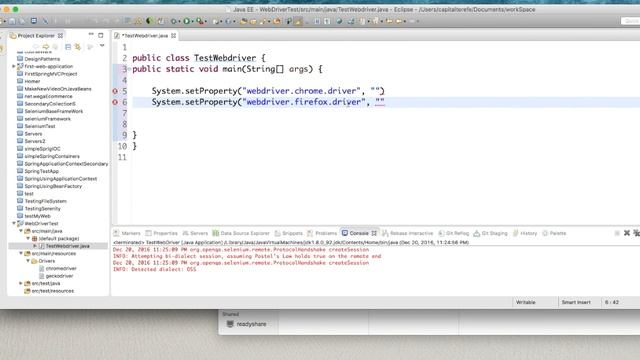Close the Project Explorer tab
The image size is (640, 360).
tap(60, 36)
